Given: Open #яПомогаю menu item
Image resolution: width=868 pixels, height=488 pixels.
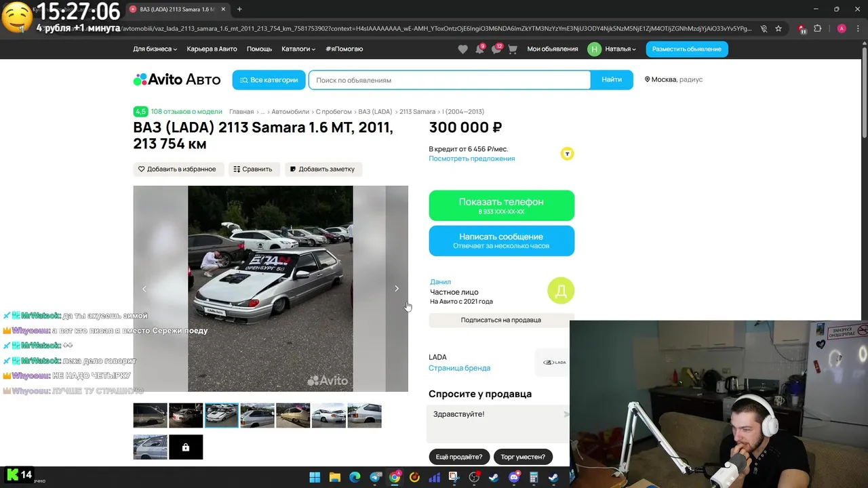Looking at the screenshot, I should 344,49.
